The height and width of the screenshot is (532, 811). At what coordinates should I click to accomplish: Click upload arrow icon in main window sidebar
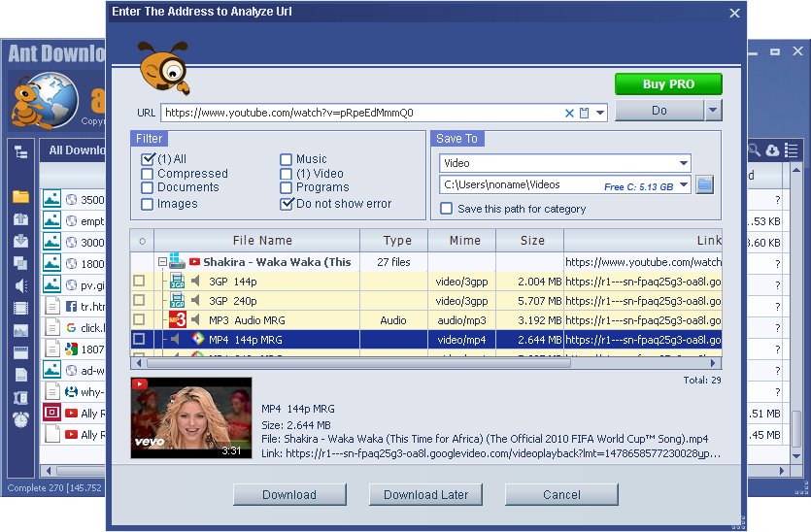[x=20, y=218]
